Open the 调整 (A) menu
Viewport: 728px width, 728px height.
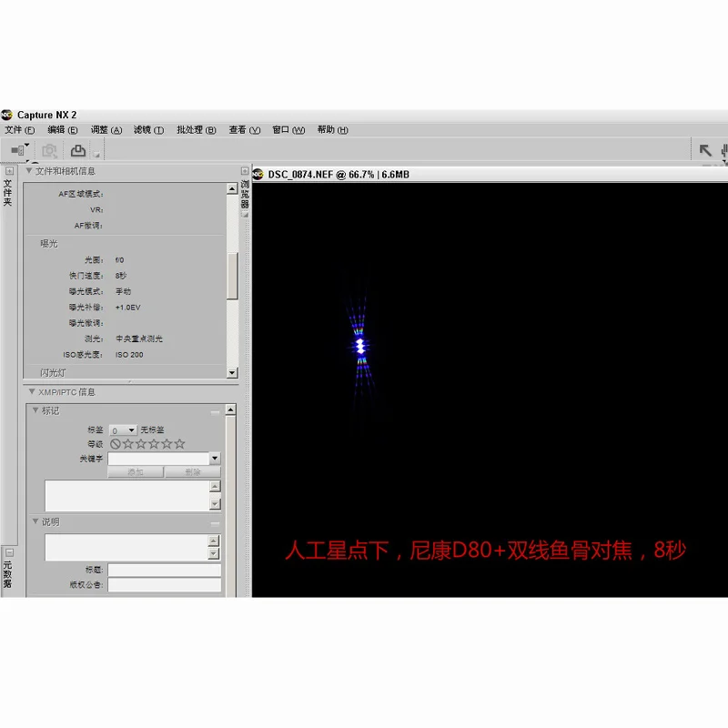pos(106,130)
